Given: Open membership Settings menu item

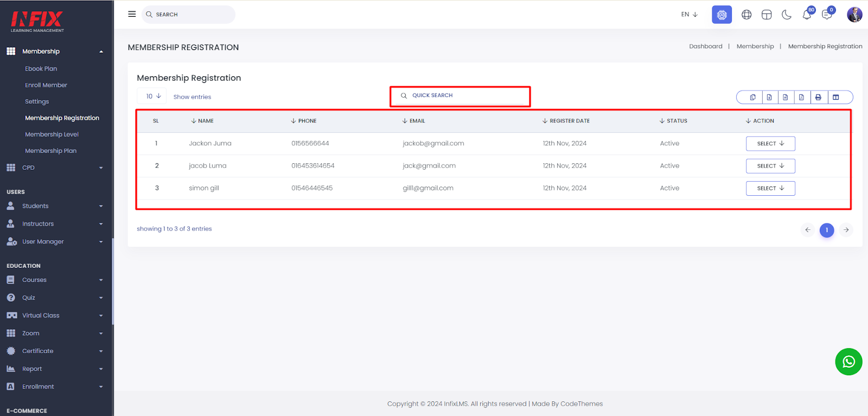Looking at the screenshot, I should tap(37, 101).
